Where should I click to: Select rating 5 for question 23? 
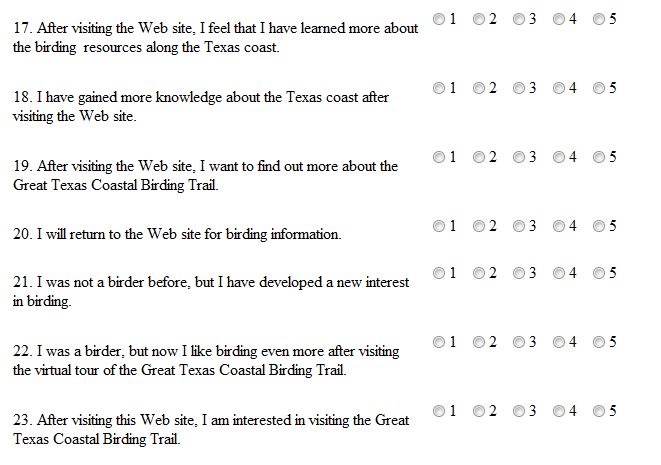tap(599, 411)
